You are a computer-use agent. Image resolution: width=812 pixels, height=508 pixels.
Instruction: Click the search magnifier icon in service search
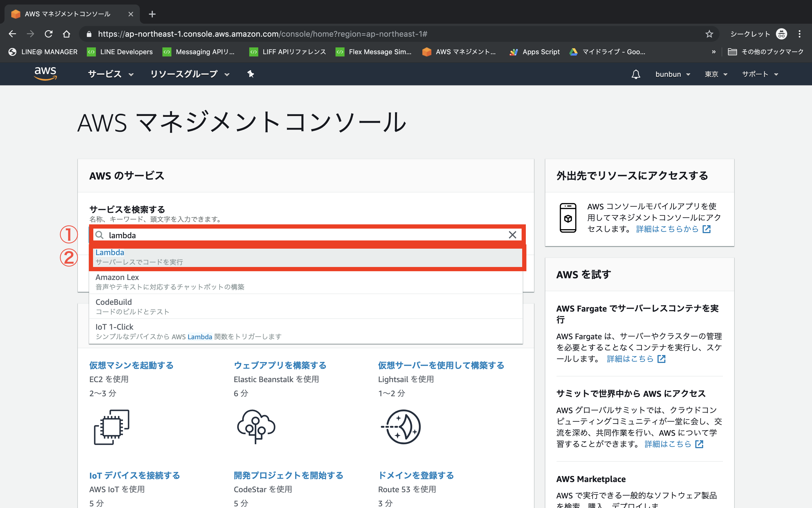[x=99, y=235]
